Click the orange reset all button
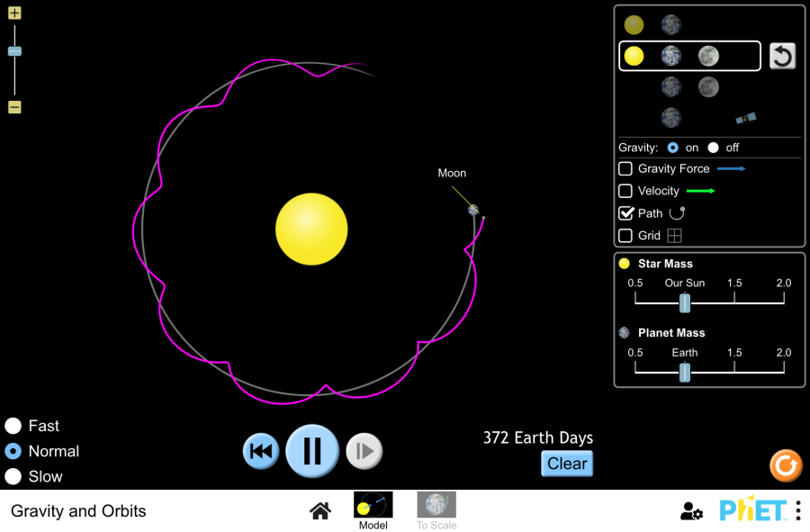This screenshot has height=532, width=810. point(785,465)
